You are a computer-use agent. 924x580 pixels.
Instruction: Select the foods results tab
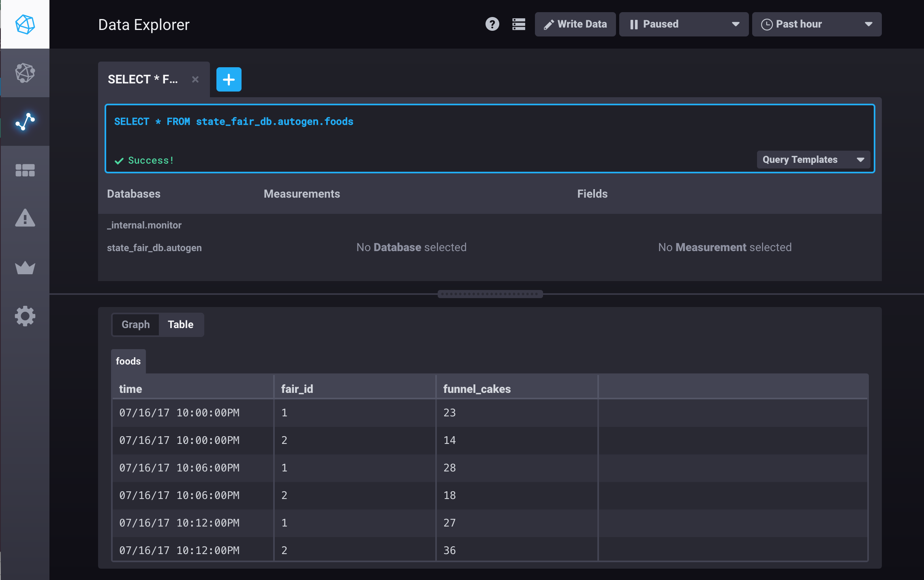tap(128, 361)
